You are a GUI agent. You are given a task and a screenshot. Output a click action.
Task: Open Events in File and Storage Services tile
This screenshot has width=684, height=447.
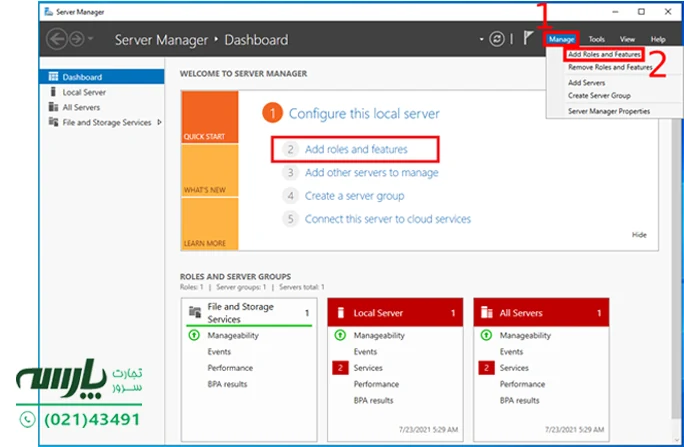coord(219,352)
